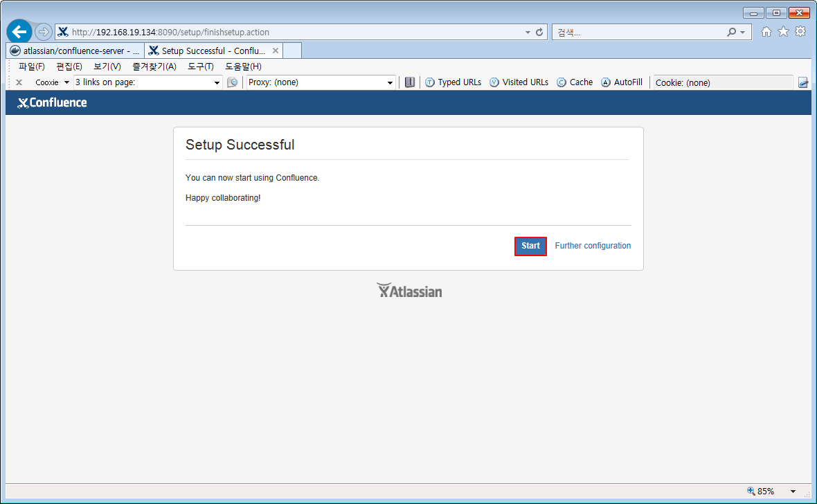Open the 편집(E) menu
The width and height of the screenshot is (817, 504).
coord(69,66)
